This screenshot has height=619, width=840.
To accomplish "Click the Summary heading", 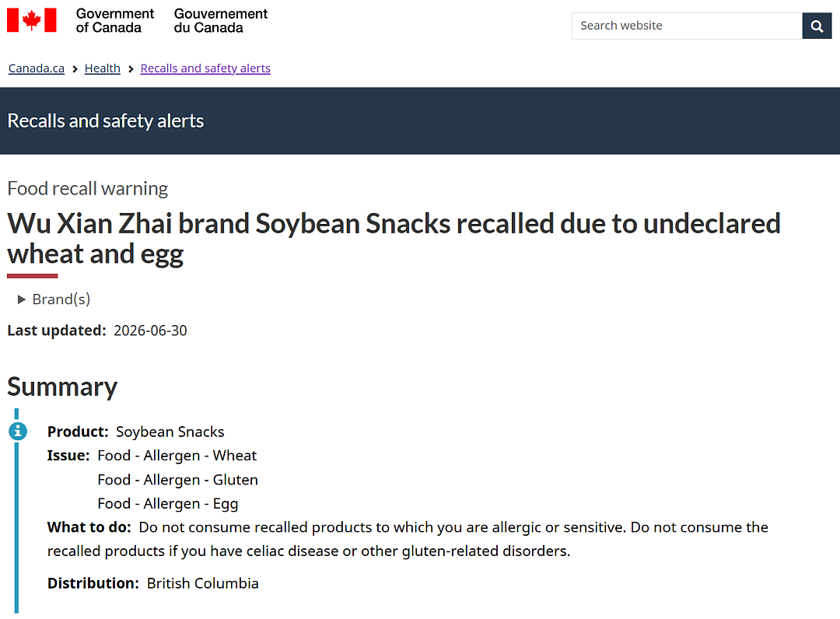I will pos(62,386).
